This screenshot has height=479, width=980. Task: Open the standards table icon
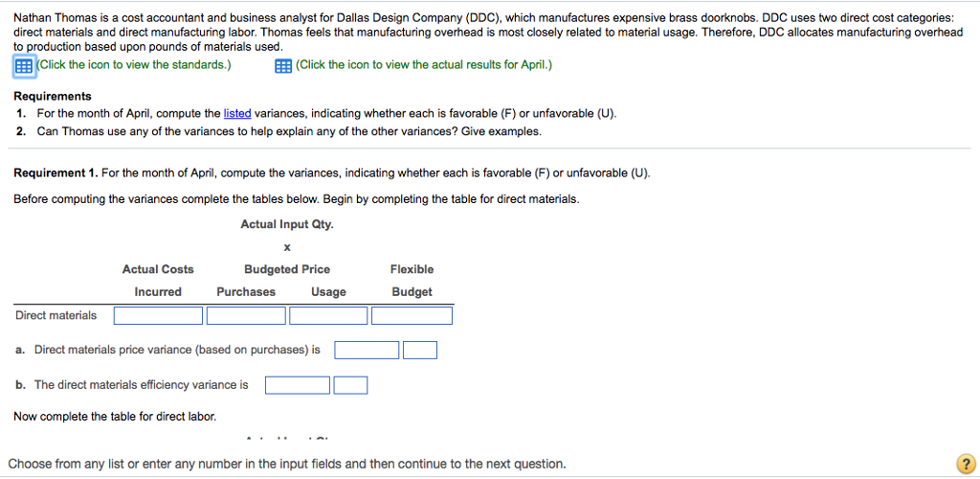point(24,66)
